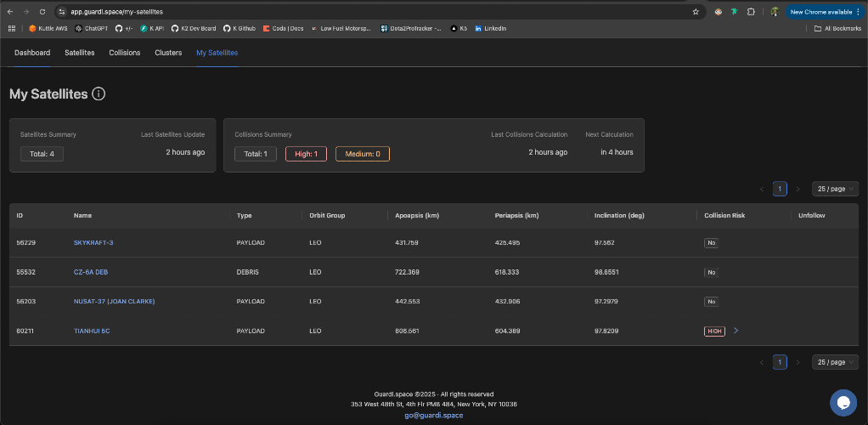Open the Coda | Docs bookmark
The height and width of the screenshot is (425, 868).
pyautogui.click(x=284, y=28)
